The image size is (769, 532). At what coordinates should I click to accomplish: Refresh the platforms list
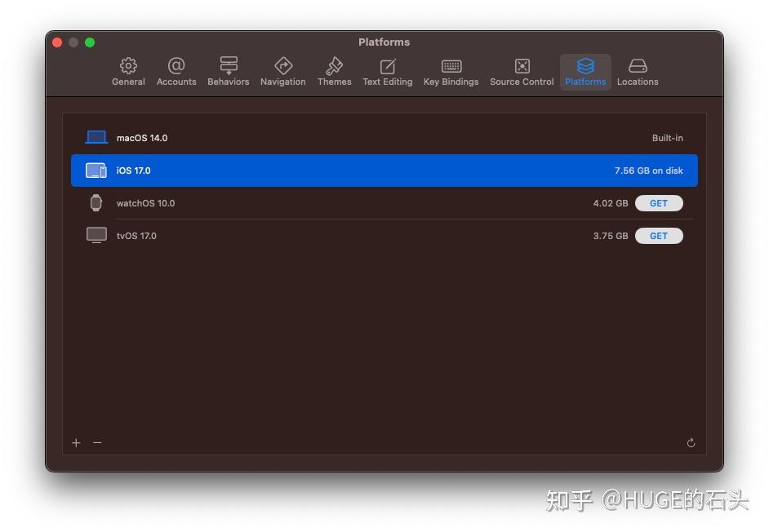point(691,443)
